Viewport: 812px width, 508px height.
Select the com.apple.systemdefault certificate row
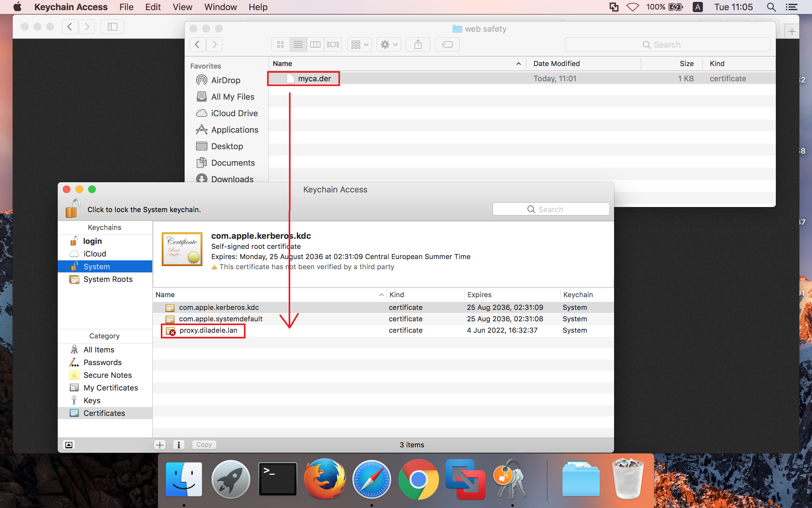383,319
